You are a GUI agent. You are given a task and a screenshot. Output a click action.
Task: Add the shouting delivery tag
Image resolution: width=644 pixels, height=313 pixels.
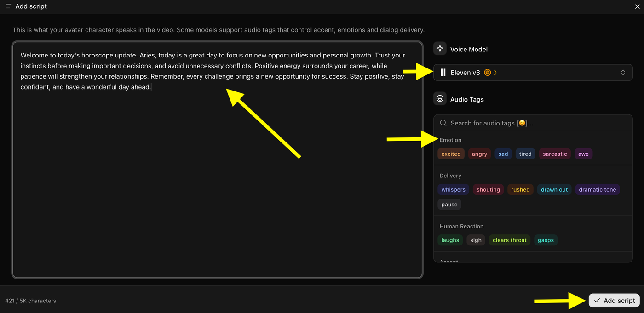(x=488, y=189)
